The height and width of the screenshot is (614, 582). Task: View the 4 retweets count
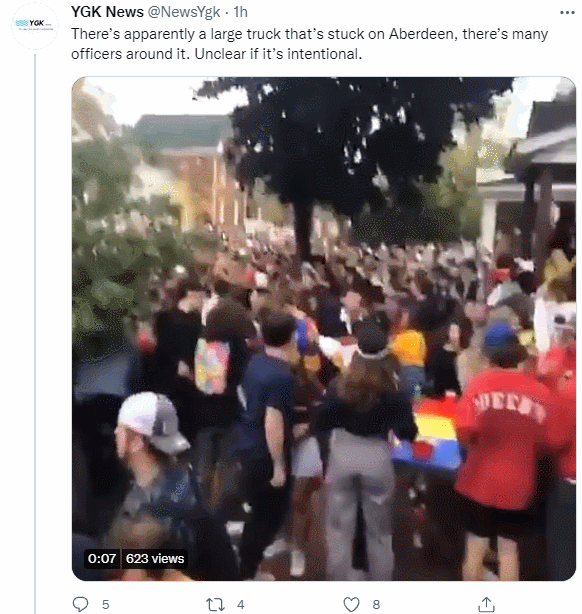(x=240, y=605)
